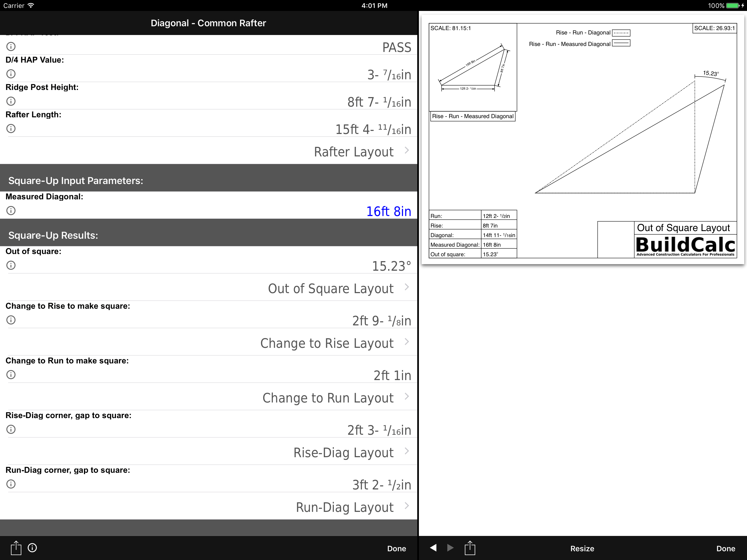Tap info icon for Measured Diagonal
Image resolution: width=747 pixels, height=560 pixels.
(11, 211)
